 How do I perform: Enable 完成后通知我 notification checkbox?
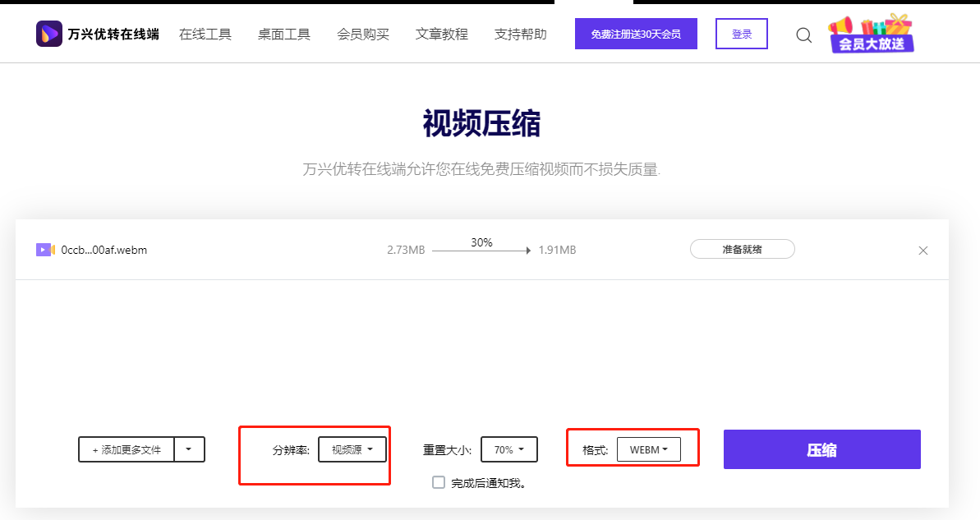(x=438, y=482)
